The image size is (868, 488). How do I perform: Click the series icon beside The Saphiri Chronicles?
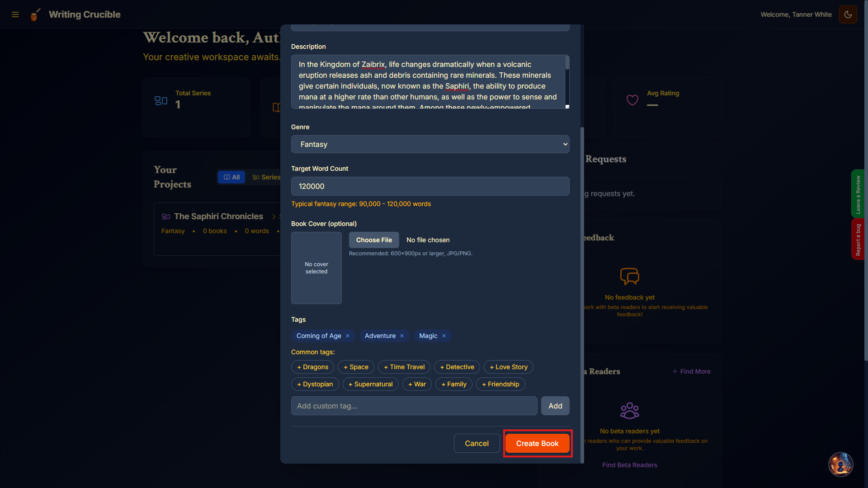click(x=165, y=216)
